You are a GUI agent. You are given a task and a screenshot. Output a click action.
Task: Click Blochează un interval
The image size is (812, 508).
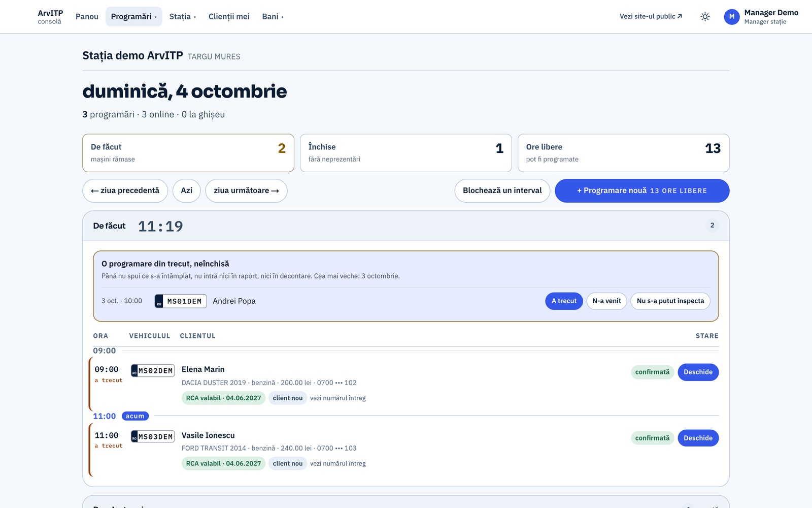click(x=502, y=190)
